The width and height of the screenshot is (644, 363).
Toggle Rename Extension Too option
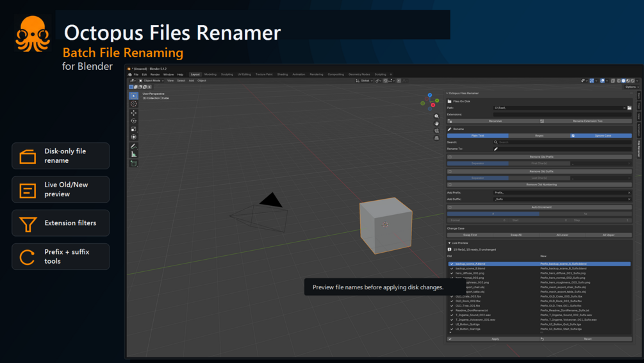[x=586, y=121]
